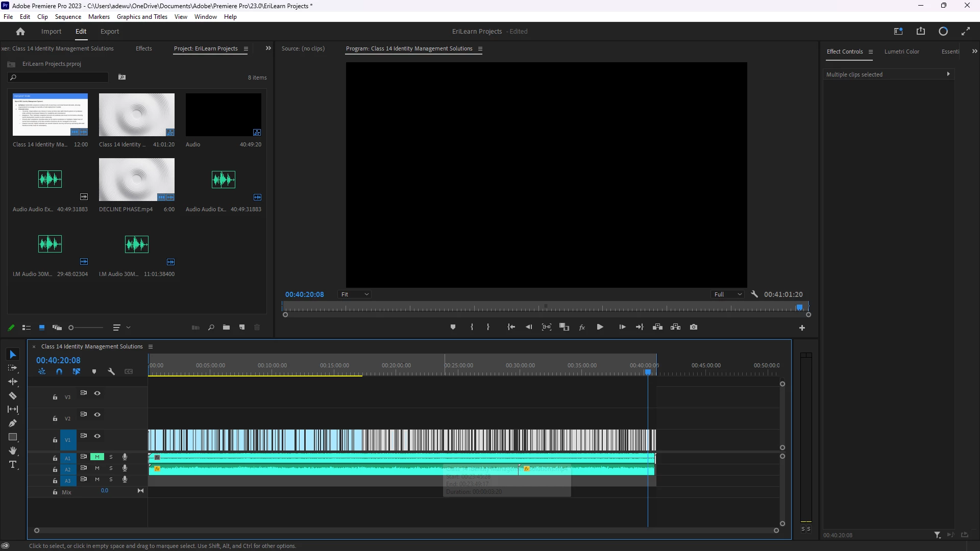Open the Fit zoom level dropdown
Image resolution: width=980 pixels, height=551 pixels.
[x=355, y=294]
